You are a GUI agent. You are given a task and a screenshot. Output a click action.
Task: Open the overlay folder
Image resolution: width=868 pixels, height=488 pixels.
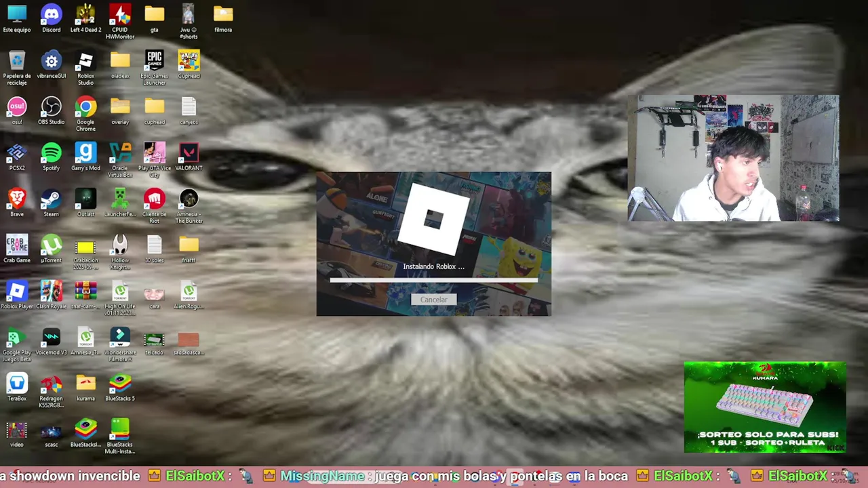click(120, 111)
